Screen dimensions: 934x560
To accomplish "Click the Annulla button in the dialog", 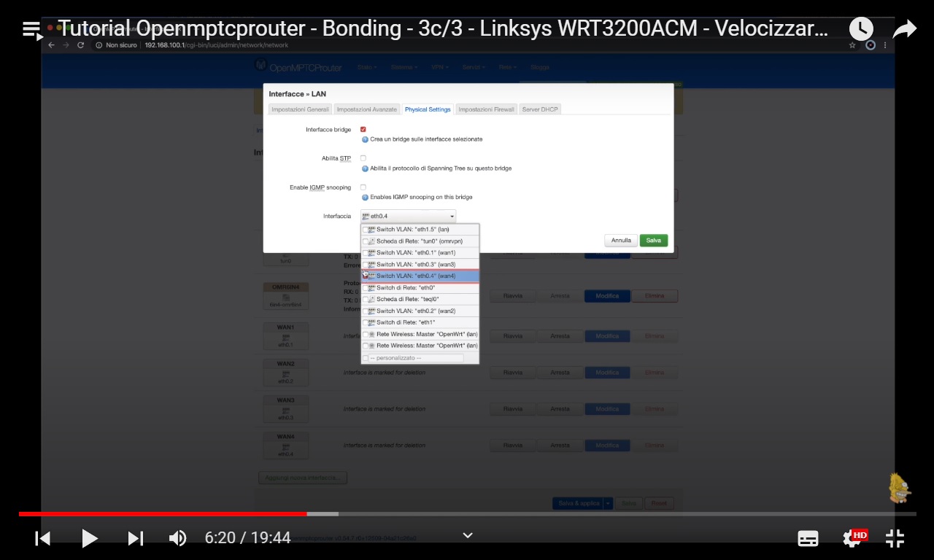I will point(620,240).
